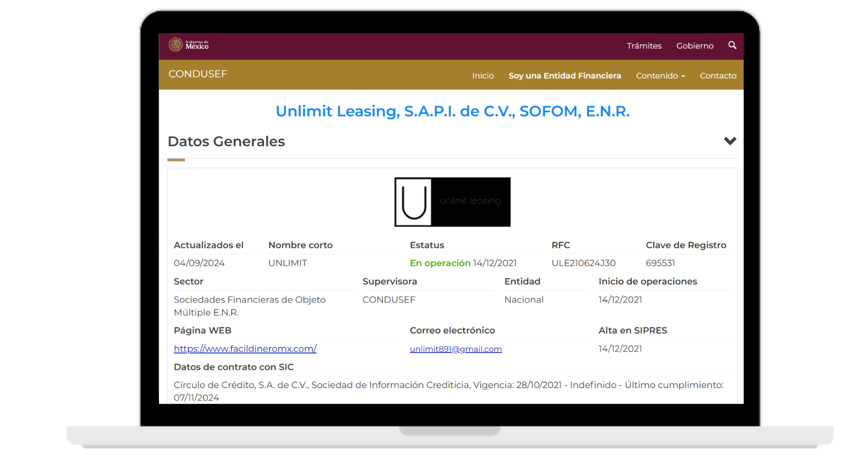The height and width of the screenshot is (462, 868).
Task: Click the Unlimit Leasing company logo
Action: coord(452,202)
